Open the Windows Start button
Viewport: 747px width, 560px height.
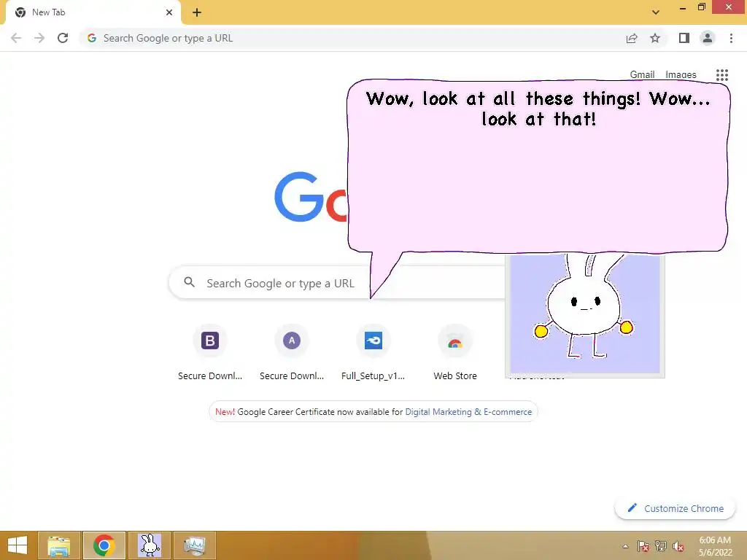tap(18, 545)
